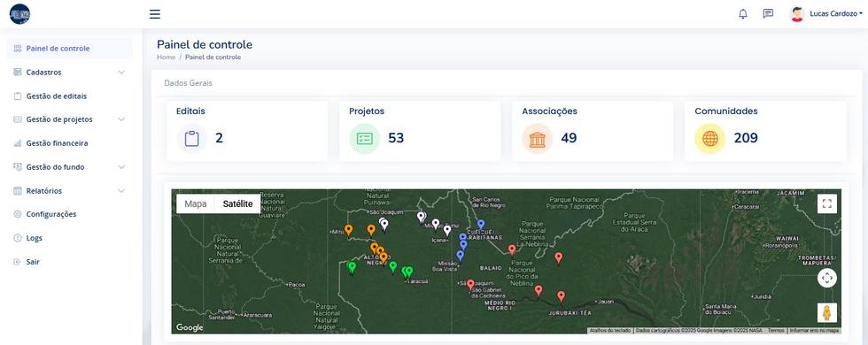Expand the Gestão do fundo chevron
The height and width of the screenshot is (345, 868).
click(x=122, y=167)
